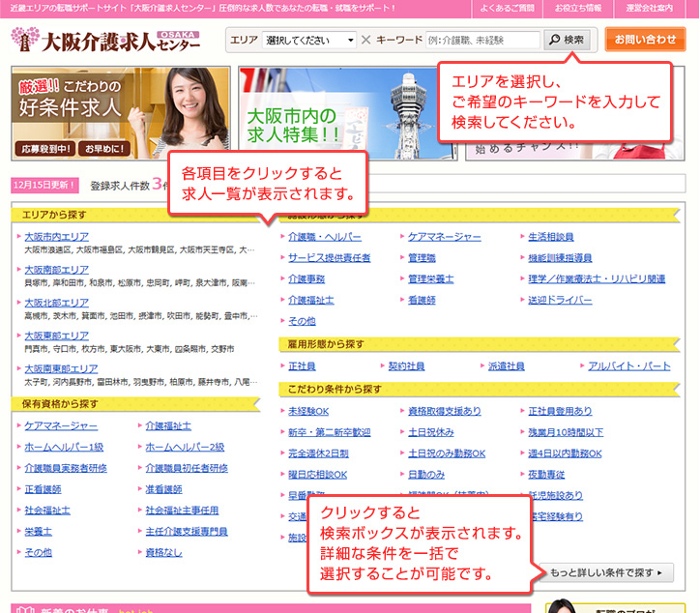Click the 検索 search button
The height and width of the screenshot is (613, 700).
567,40
